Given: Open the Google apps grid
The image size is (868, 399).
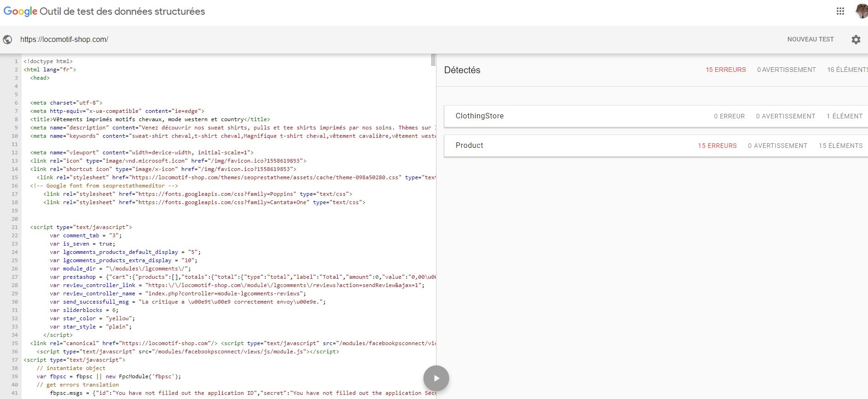Looking at the screenshot, I should tap(840, 11).
